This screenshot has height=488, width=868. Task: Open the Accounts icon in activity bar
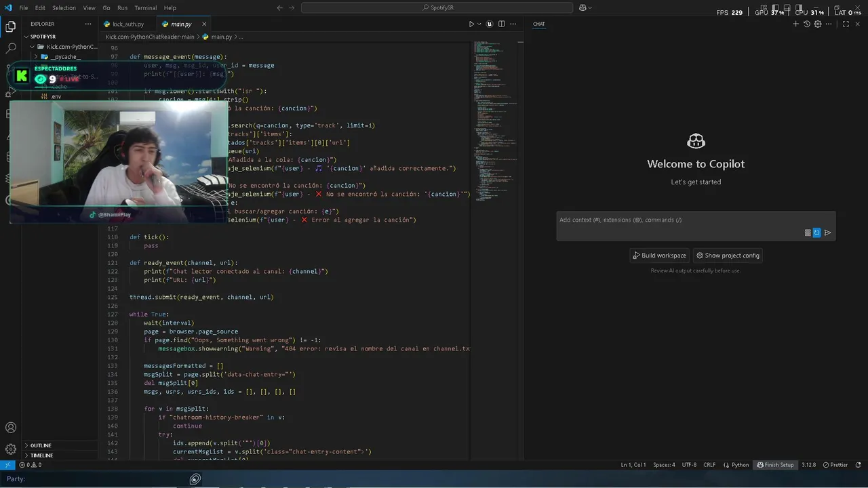11,428
